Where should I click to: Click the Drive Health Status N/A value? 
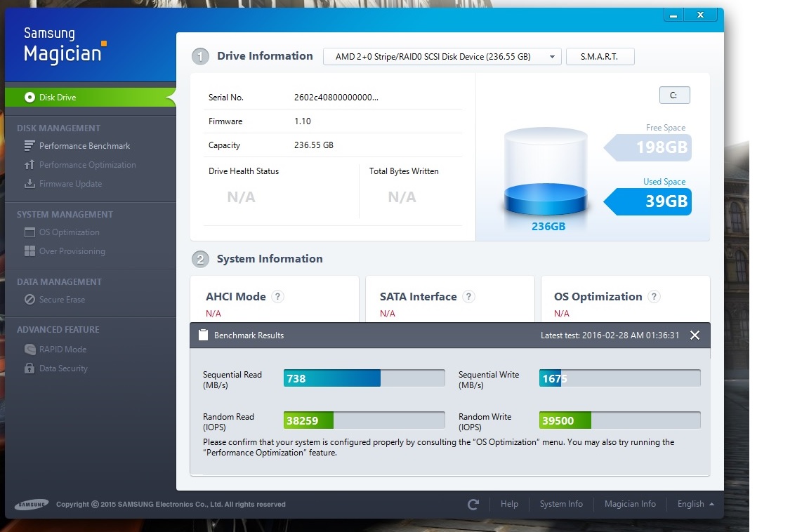pos(241,197)
